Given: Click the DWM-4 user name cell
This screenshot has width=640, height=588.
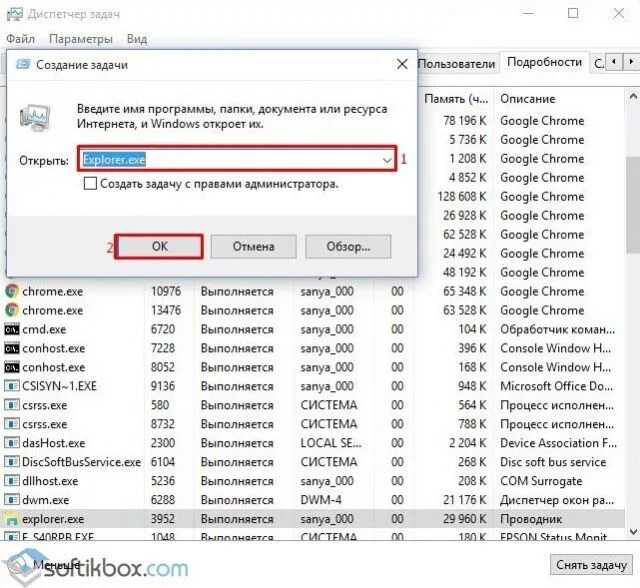Looking at the screenshot, I should point(321,500).
